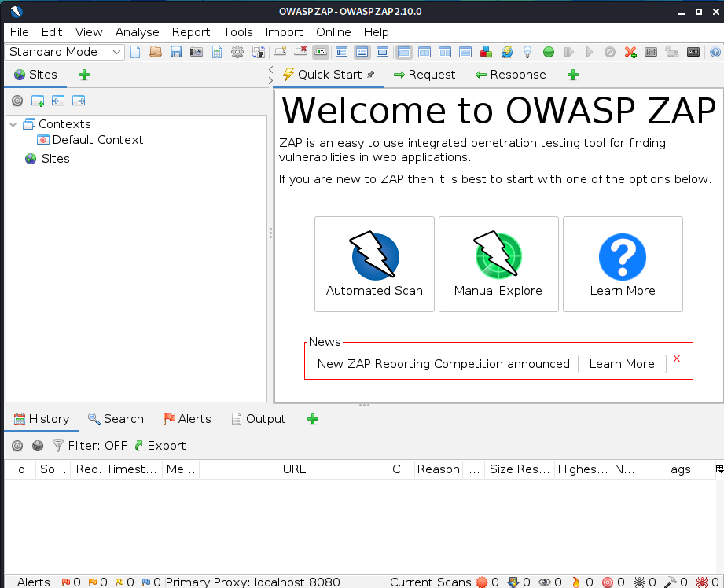724x588 pixels.
Task: Click the Drop request no-entry icon
Action: coord(609,52)
